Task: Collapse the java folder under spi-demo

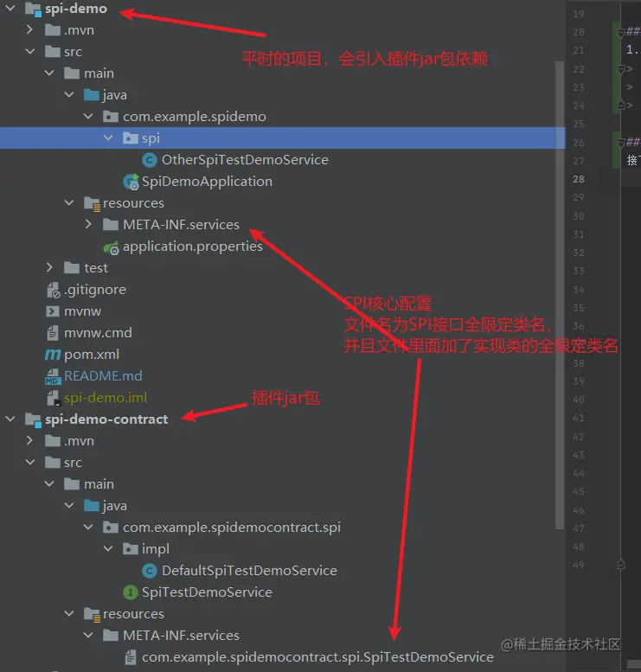Action: click(x=69, y=94)
